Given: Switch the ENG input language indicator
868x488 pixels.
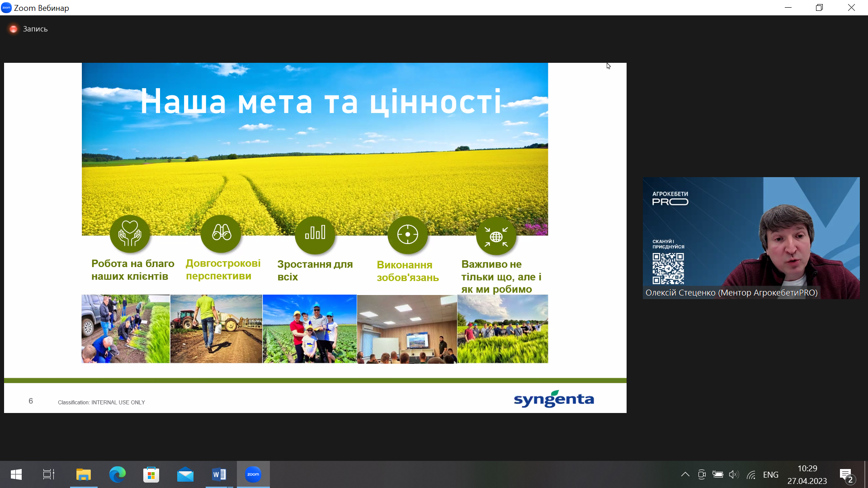Looking at the screenshot, I should tap(770, 474).
